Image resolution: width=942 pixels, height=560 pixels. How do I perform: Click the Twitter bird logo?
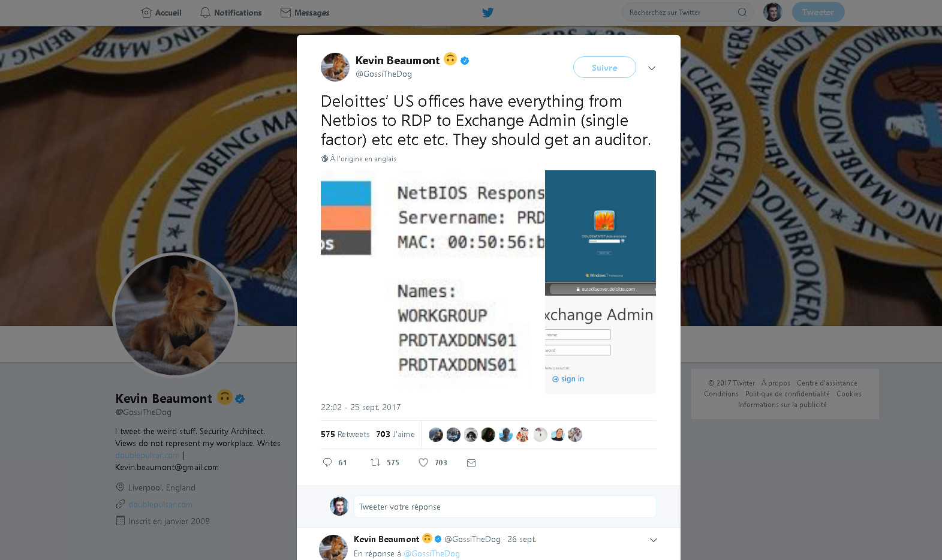click(488, 13)
